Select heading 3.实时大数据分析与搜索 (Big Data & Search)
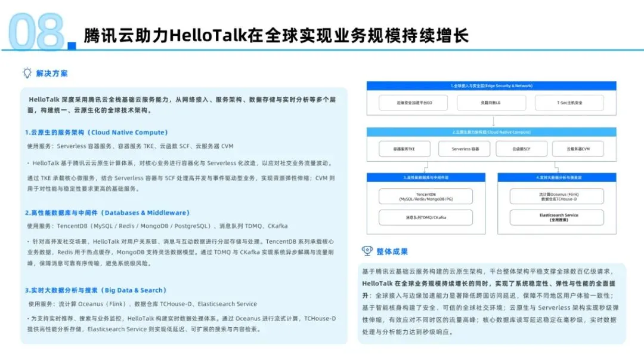 tap(95, 290)
